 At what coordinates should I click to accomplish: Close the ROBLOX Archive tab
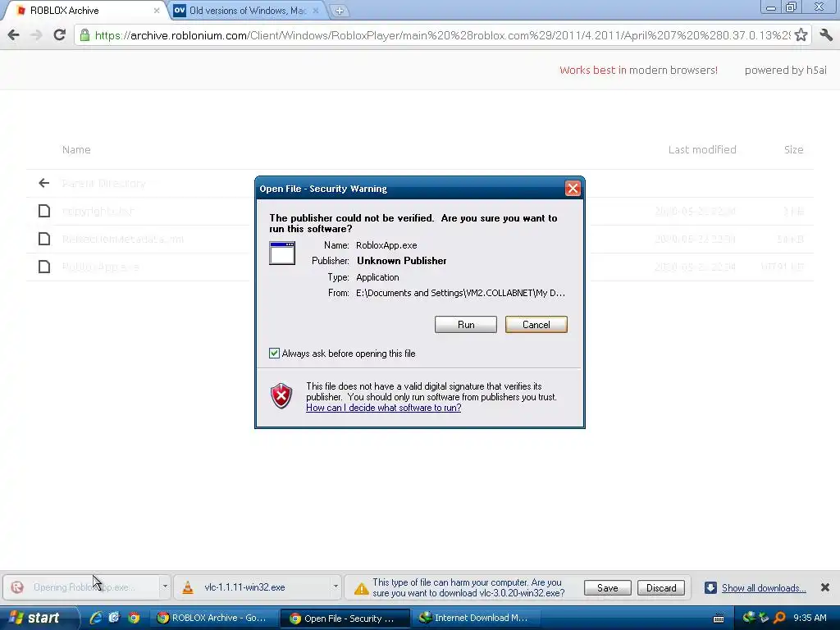point(157,11)
